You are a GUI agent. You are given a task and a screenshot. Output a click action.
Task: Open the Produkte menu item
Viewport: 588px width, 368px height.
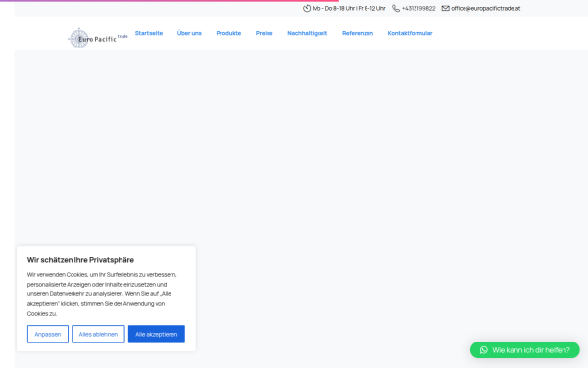[228, 33]
